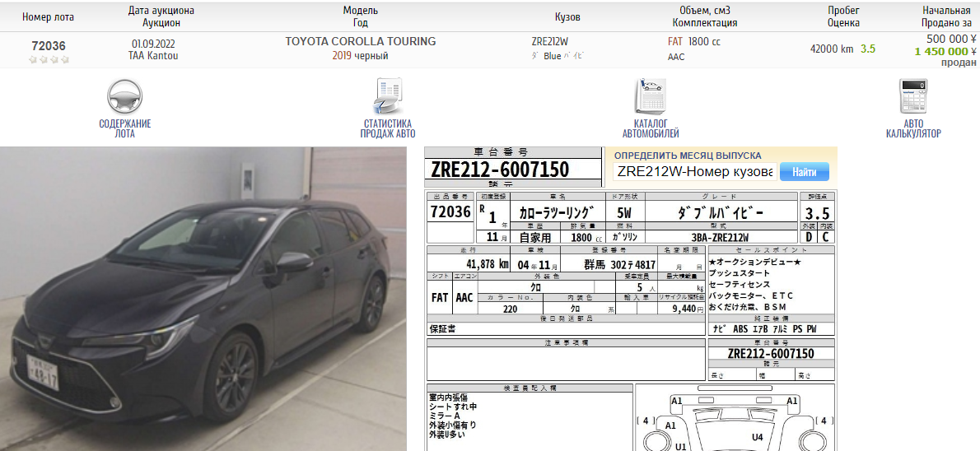Viewport: 980px width, 451px height.
Task: Open the auto calculator icon
Action: click(913, 96)
